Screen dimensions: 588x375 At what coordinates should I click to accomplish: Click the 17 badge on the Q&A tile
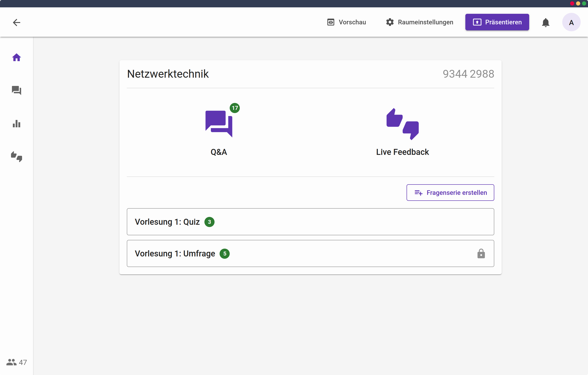pos(235,108)
